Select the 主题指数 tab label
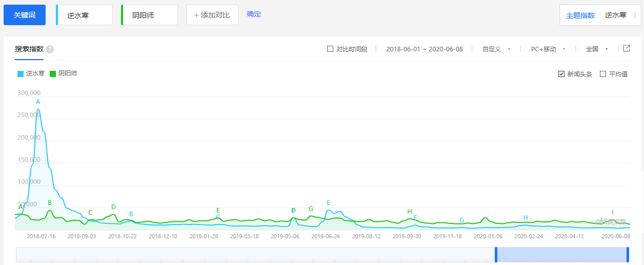The height and width of the screenshot is (265, 644). (x=580, y=15)
